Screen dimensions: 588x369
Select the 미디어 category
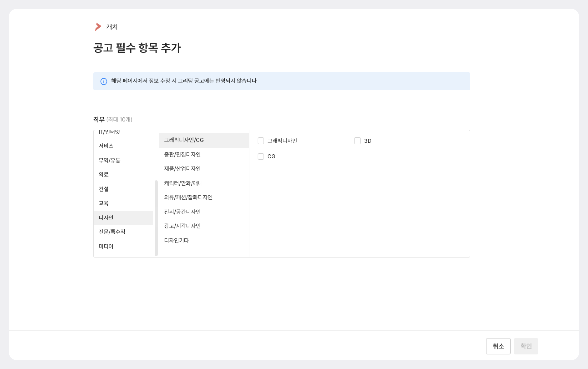[106, 246]
